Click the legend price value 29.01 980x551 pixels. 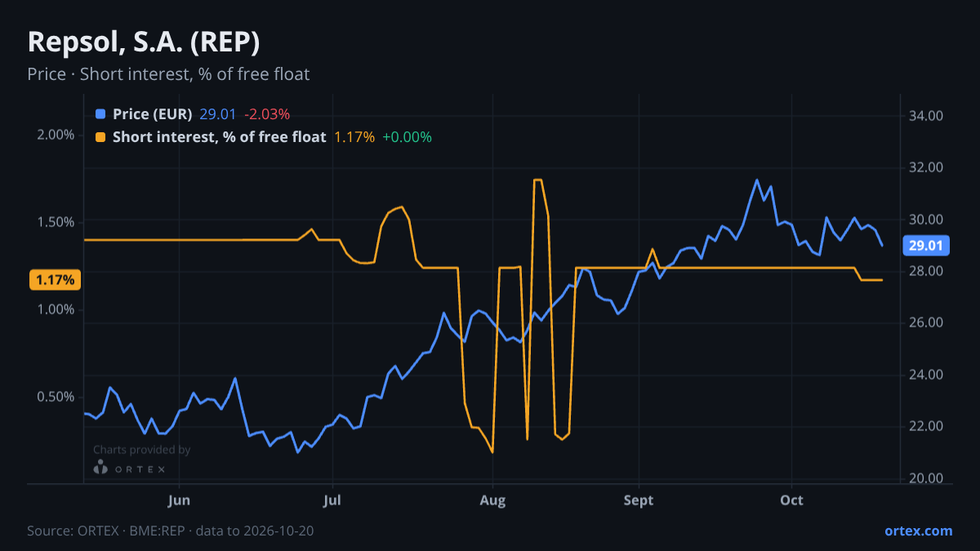pyautogui.click(x=218, y=114)
